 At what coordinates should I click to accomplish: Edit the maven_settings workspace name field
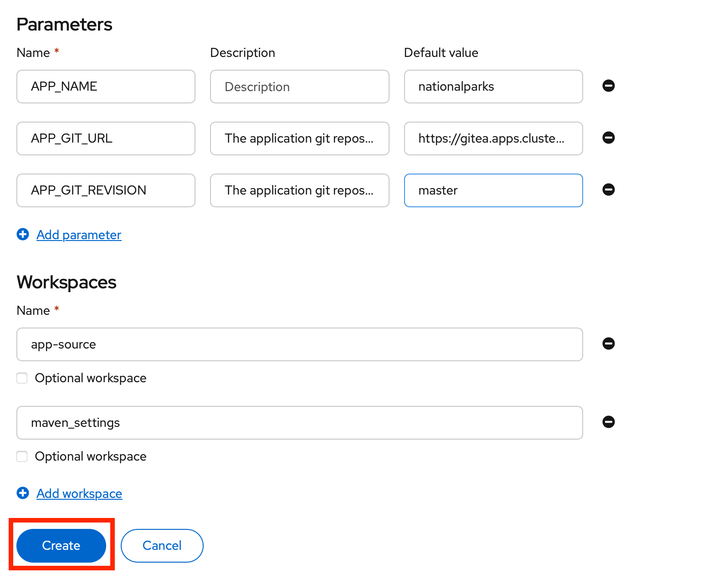pos(299,423)
